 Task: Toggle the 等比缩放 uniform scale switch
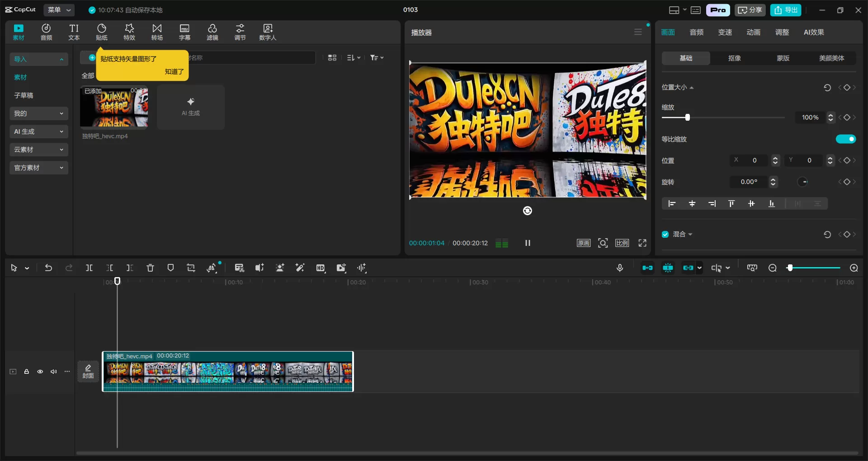click(x=845, y=139)
